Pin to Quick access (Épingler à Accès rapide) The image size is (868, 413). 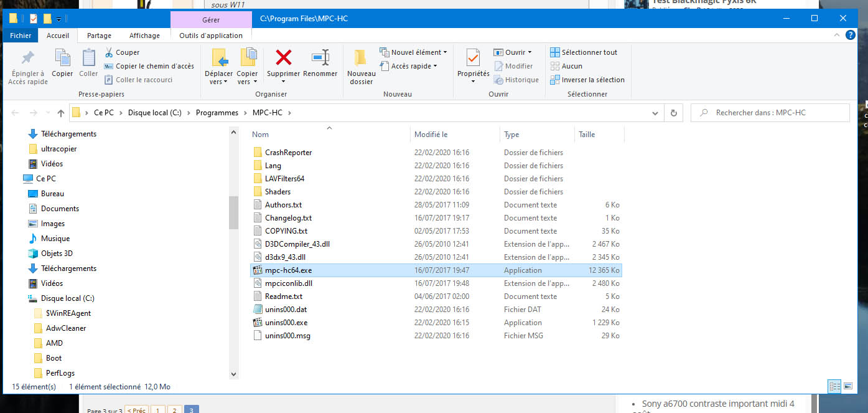tap(28, 67)
